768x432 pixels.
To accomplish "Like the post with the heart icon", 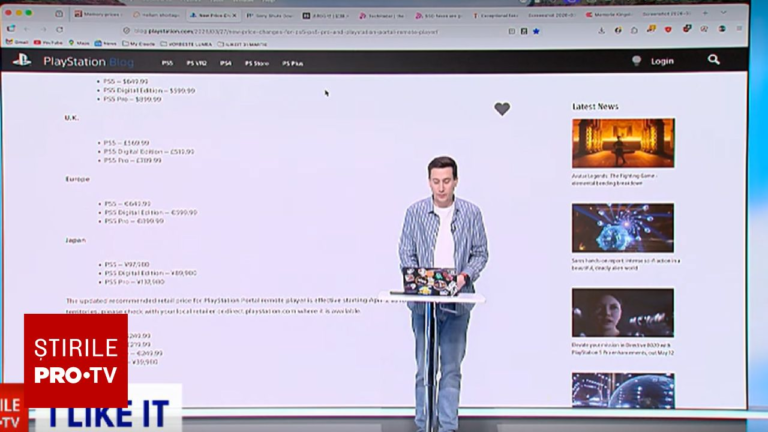I will 502,109.
